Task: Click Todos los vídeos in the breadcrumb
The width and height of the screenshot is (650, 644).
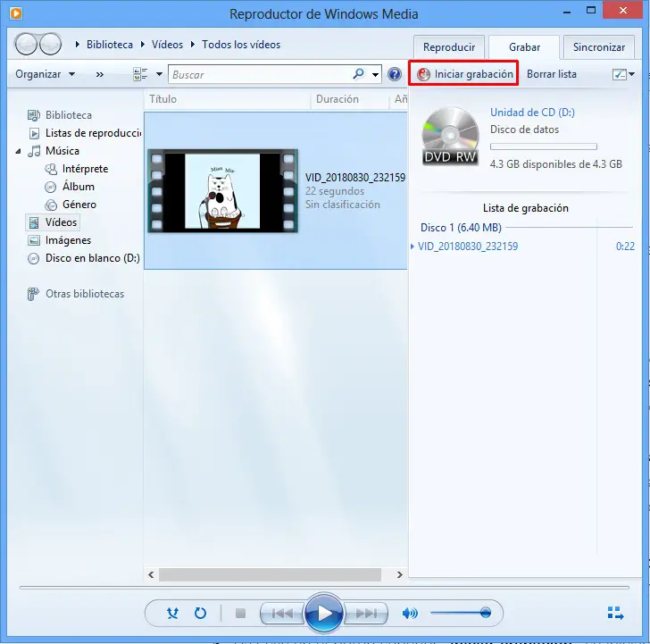Action: (241, 45)
